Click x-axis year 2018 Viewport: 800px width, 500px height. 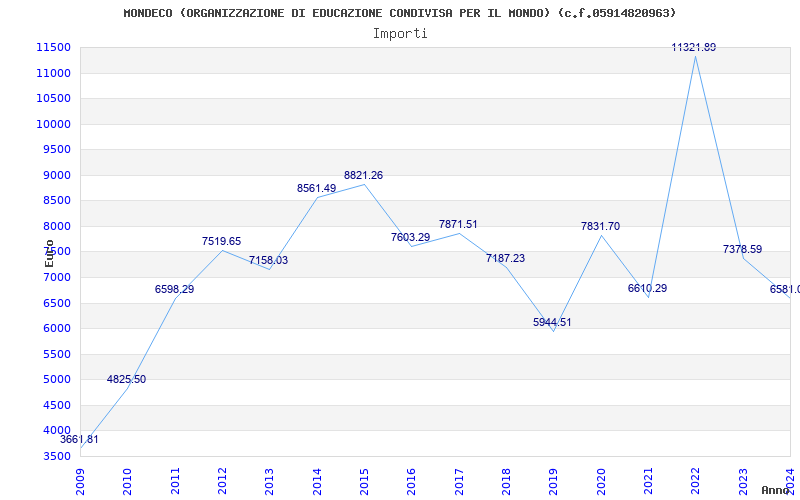(506, 482)
